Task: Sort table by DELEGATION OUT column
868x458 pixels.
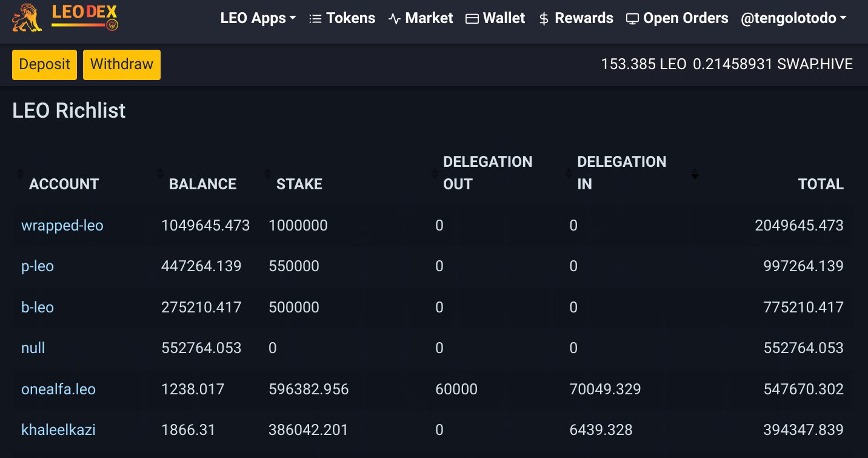Action: coord(488,173)
